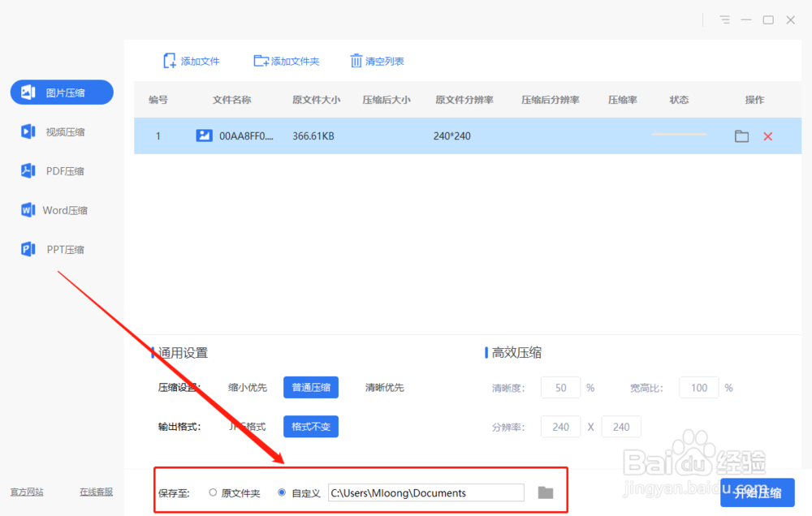Clear the list with the 清空列表 trash icon
Screen dimensions: 812x516
356,60
